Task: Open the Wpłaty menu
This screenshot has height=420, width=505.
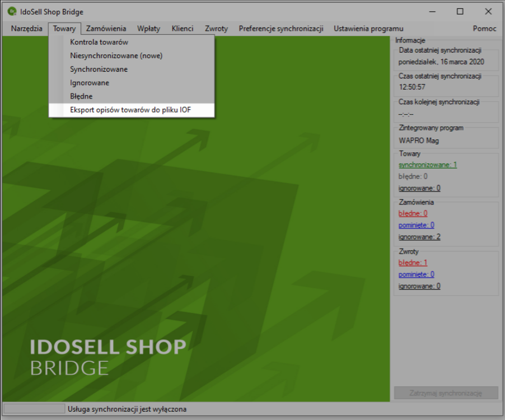Action: pos(148,29)
